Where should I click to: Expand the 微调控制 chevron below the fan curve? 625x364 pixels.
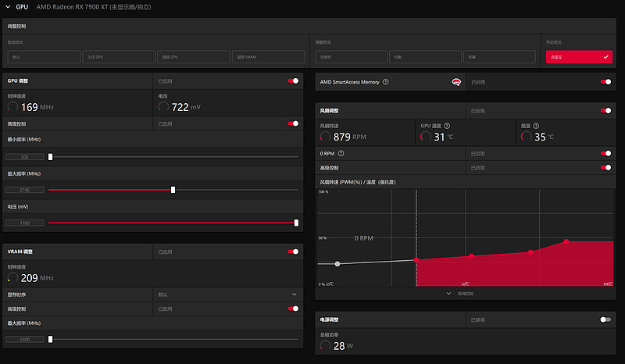449,294
